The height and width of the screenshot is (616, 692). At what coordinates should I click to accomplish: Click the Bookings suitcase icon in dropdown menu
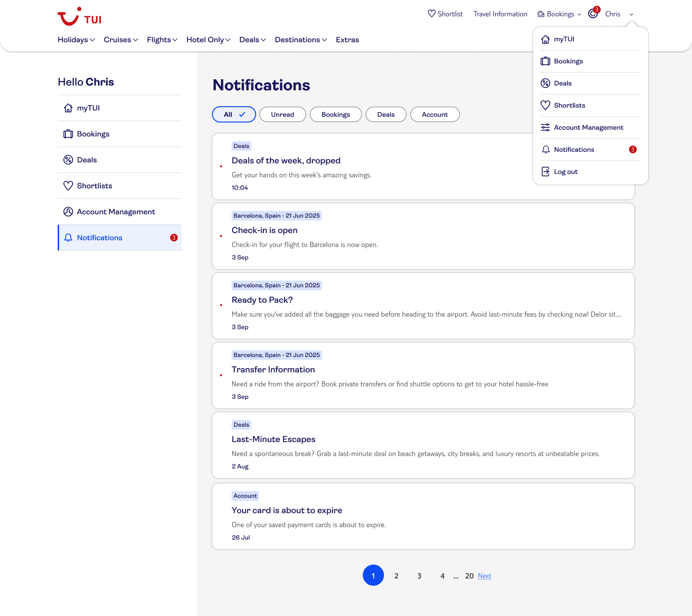tap(545, 62)
